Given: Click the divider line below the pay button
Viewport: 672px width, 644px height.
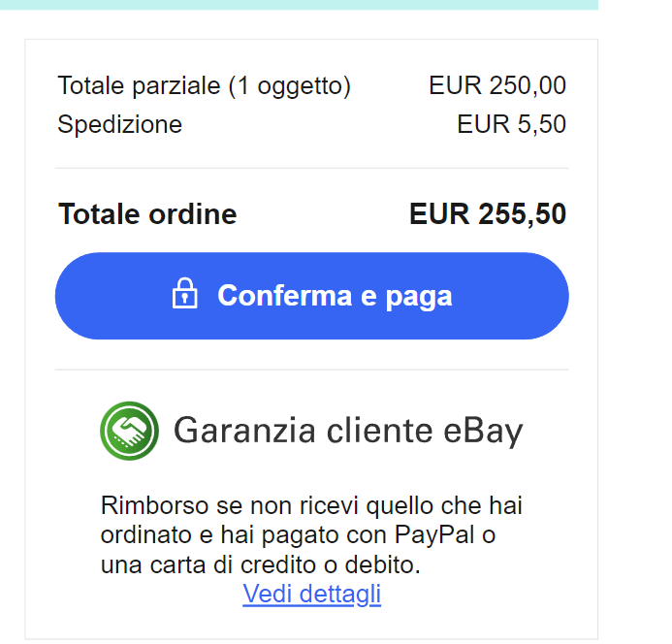Looking at the screenshot, I should 312,370.
